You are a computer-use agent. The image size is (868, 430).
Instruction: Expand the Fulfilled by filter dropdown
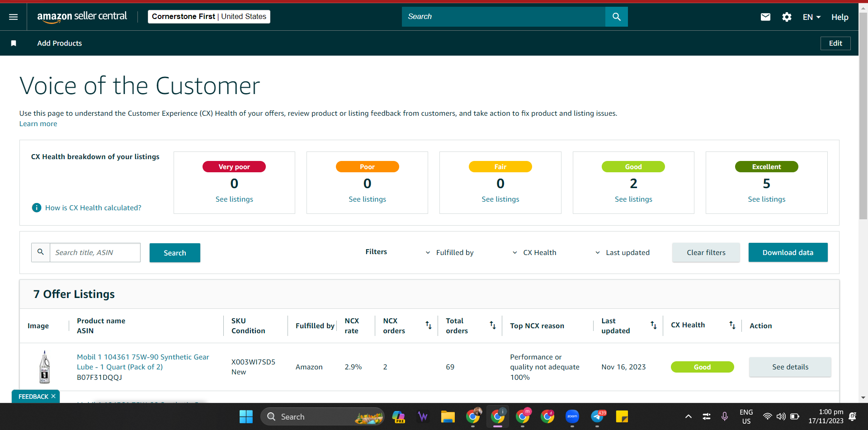[450, 253]
